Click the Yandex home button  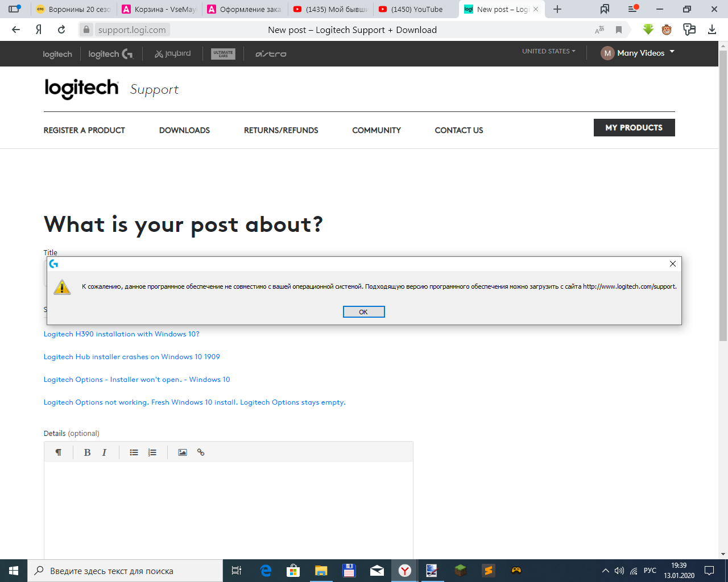39,30
